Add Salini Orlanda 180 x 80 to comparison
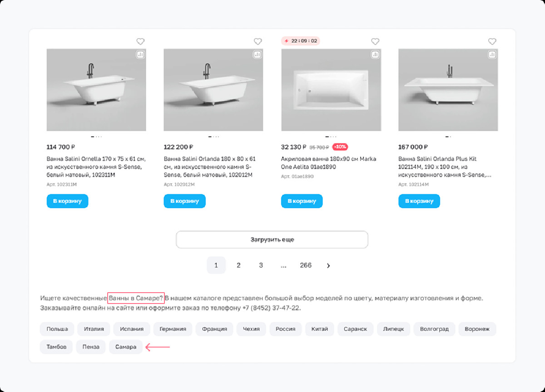 [x=258, y=54]
